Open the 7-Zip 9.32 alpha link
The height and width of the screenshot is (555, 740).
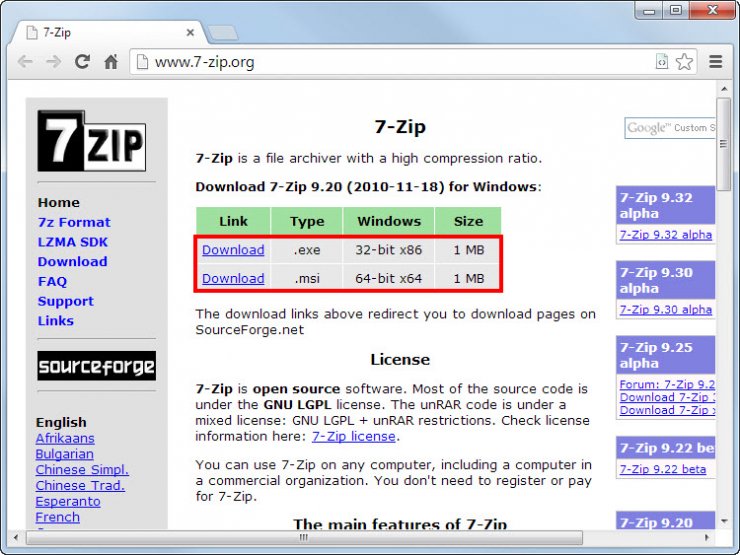665,235
